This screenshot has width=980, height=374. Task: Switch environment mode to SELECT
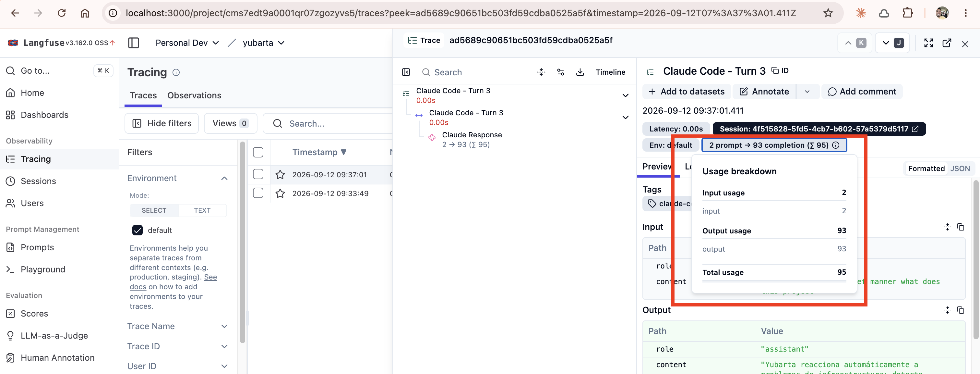[x=154, y=210]
